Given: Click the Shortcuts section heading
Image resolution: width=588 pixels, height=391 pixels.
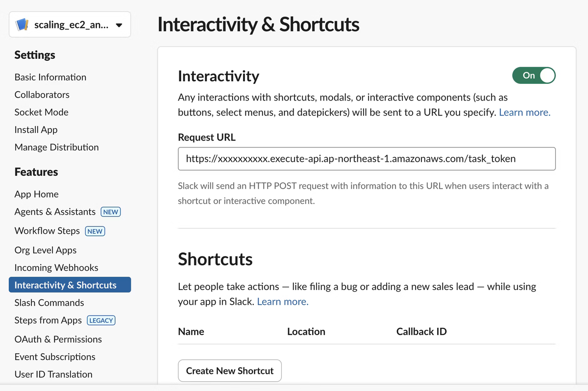Looking at the screenshot, I should pyautogui.click(x=215, y=259).
